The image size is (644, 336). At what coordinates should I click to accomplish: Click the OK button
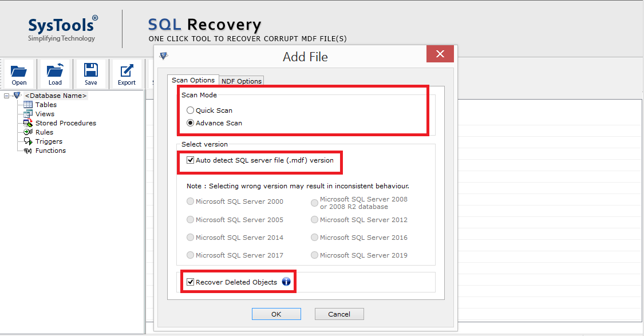pyautogui.click(x=276, y=314)
